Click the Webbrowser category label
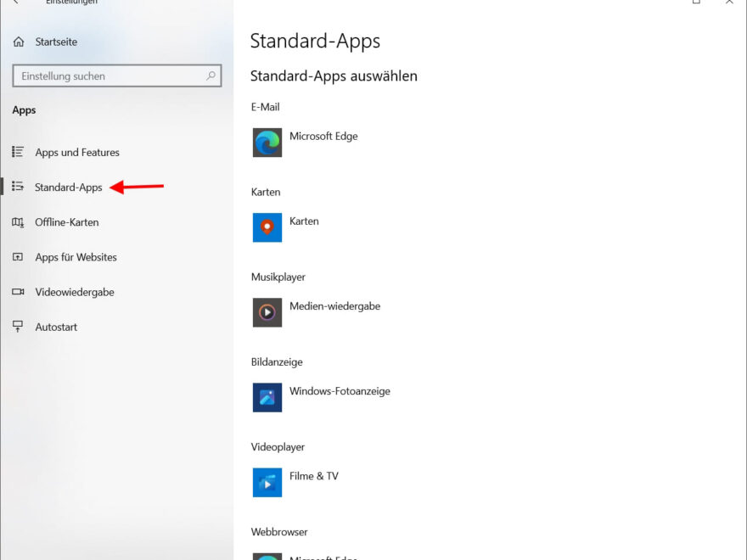This screenshot has height=560, width=747. (x=279, y=532)
